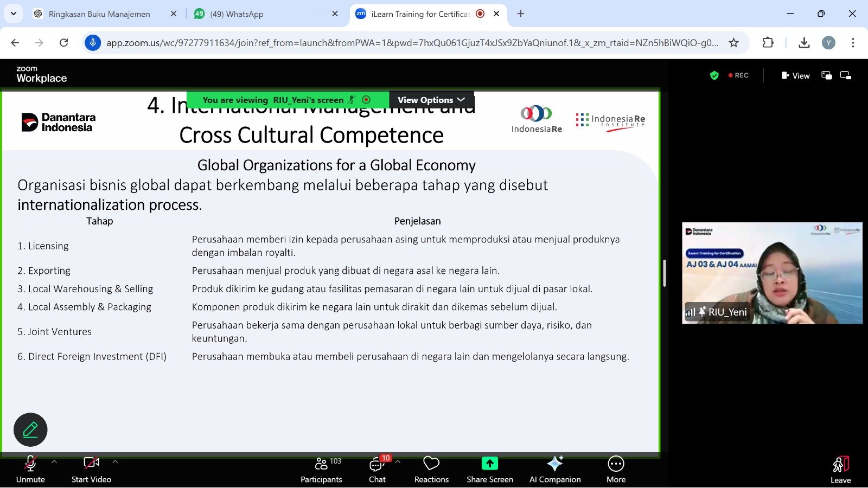Expand the View Options dropdown
The image size is (868, 488).
click(x=431, y=100)
